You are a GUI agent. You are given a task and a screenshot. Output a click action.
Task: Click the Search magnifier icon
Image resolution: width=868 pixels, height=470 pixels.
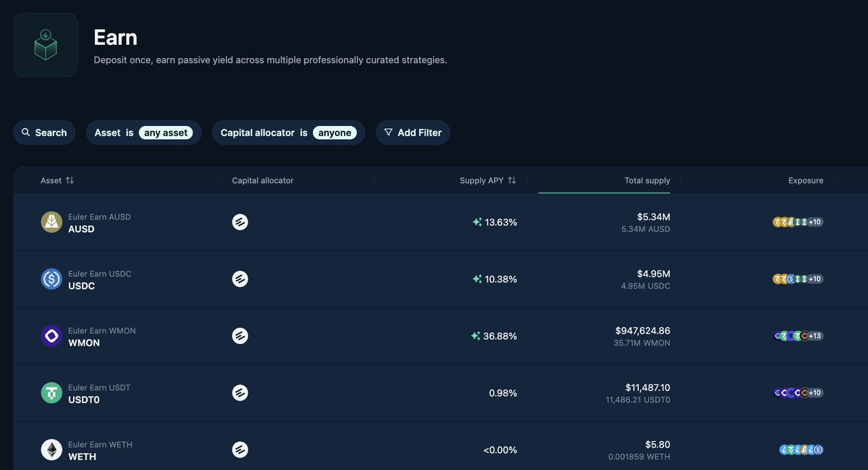coord(25,133)
